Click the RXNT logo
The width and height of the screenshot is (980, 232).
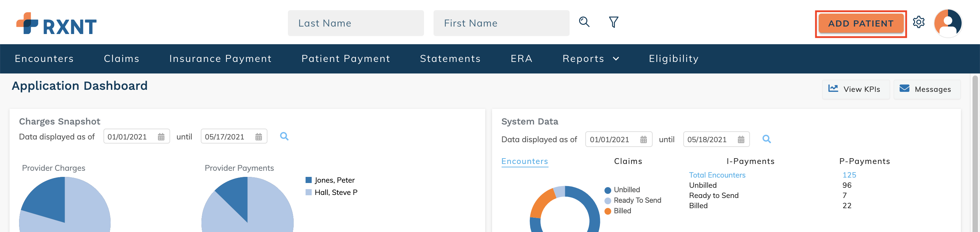[56, 23]
